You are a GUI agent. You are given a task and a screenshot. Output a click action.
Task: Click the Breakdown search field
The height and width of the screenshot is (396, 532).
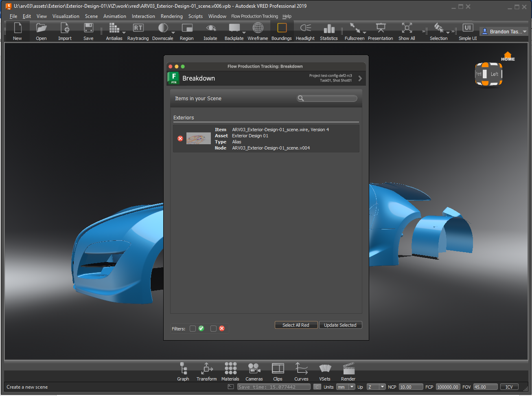[x=327, y=98]
